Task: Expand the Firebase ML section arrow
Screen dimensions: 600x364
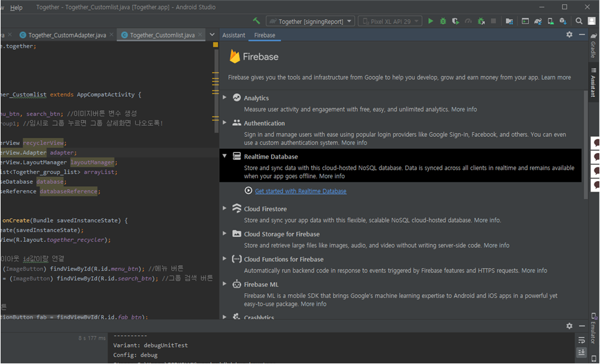Action: [x=225, y=284]
